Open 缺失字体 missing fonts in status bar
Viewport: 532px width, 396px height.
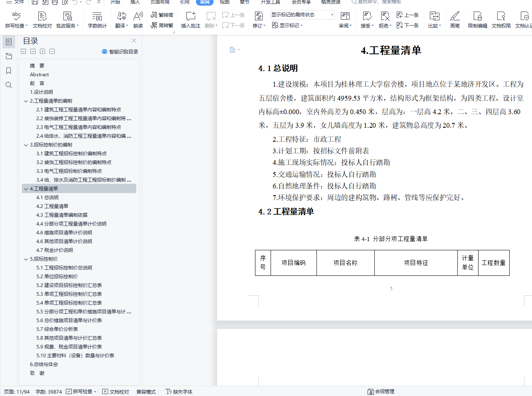[x=179, y=392]
